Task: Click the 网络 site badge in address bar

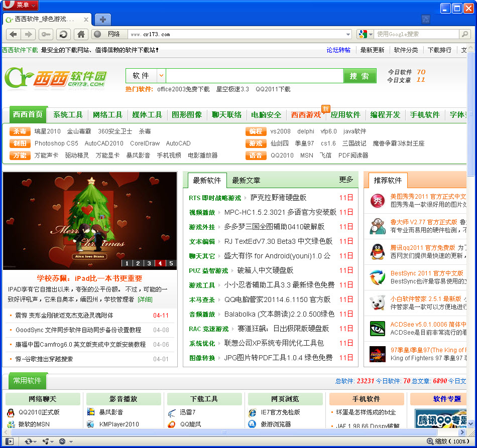Action: (110, 34)
